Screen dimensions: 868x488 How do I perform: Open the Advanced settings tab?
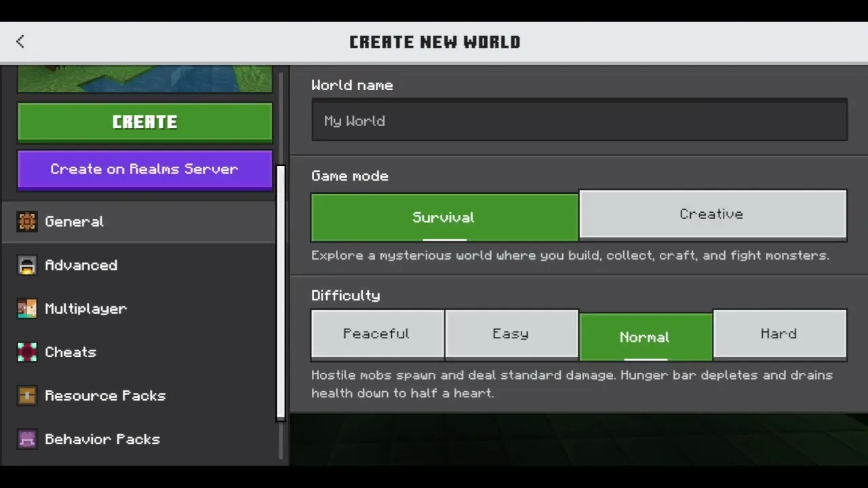[81, 265]
